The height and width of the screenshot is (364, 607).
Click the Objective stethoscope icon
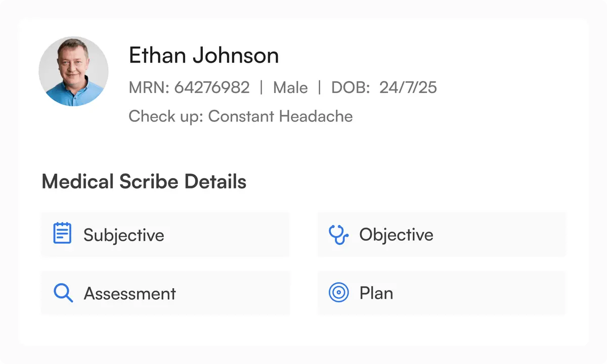pyautogui.click(x=338, y=235)
